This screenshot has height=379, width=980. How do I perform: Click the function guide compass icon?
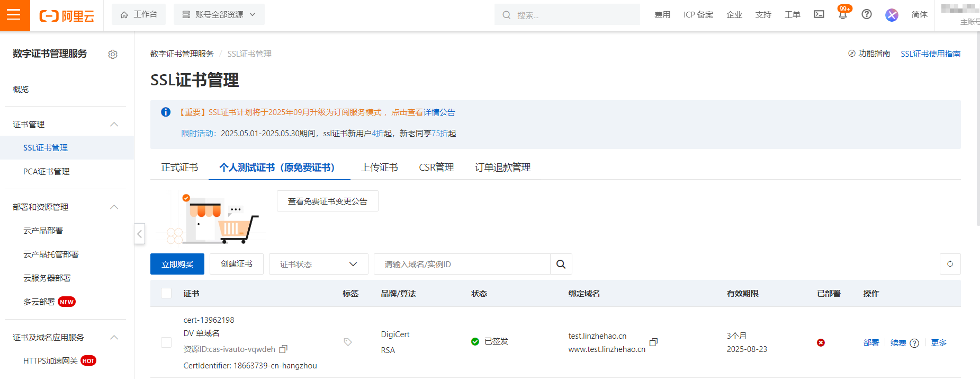[852, 54]
